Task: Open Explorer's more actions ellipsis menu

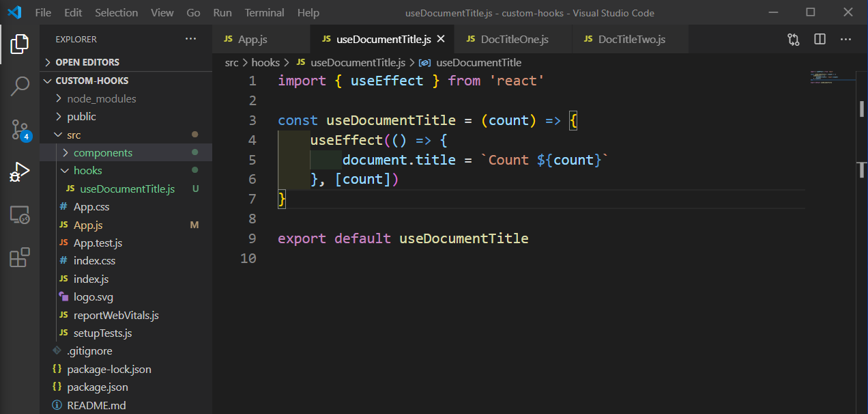Action: tap(191, 39)
